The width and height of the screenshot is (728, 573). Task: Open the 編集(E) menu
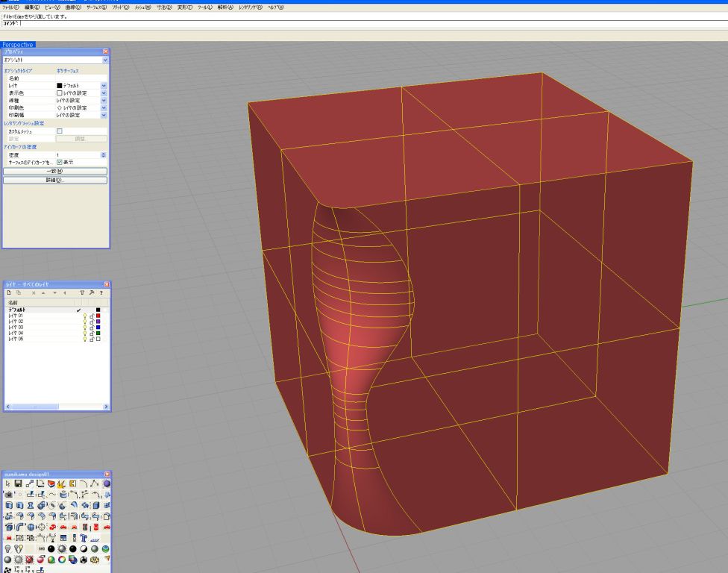click(x=31, y=7)
